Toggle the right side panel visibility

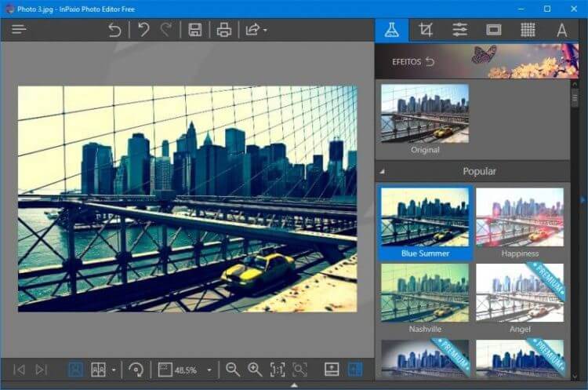[x=354, y=370]
